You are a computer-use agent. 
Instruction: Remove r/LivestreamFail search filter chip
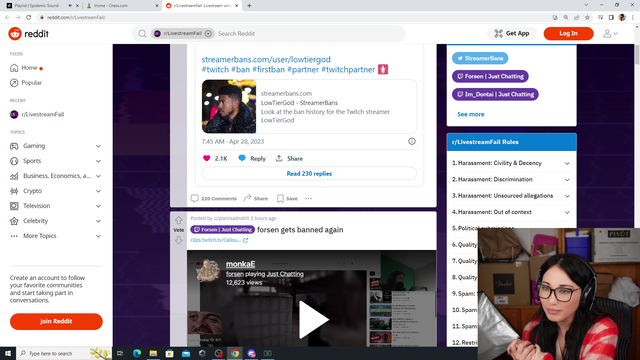click(x=208, y=33)
